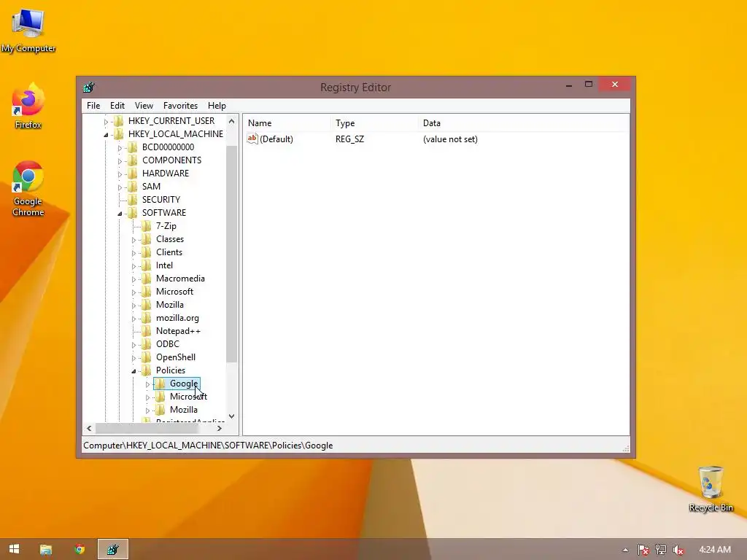Maximize the Registry Editor window
Viewport: 747px width, 560px height.
point(589,85)
